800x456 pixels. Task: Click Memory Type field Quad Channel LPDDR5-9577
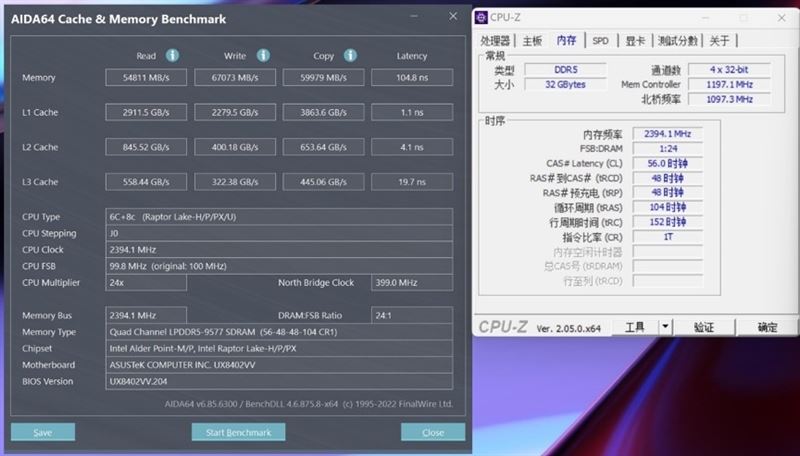coord(279,332)
